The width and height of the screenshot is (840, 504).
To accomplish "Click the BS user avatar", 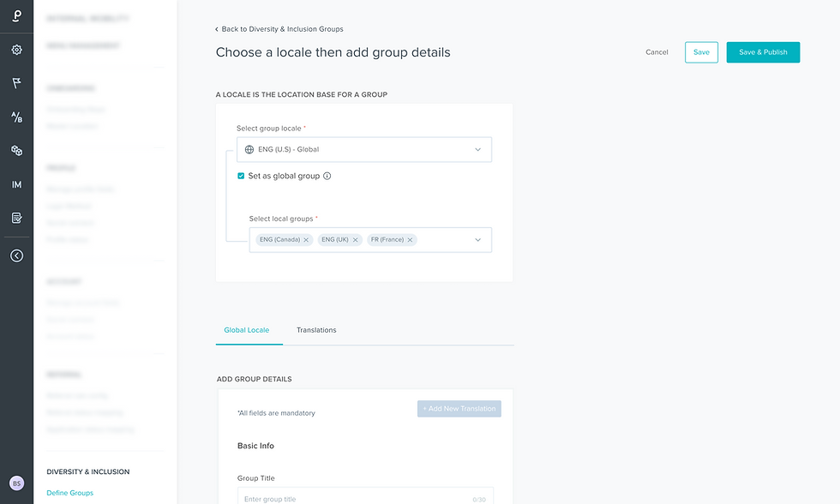I will [16, 483].
